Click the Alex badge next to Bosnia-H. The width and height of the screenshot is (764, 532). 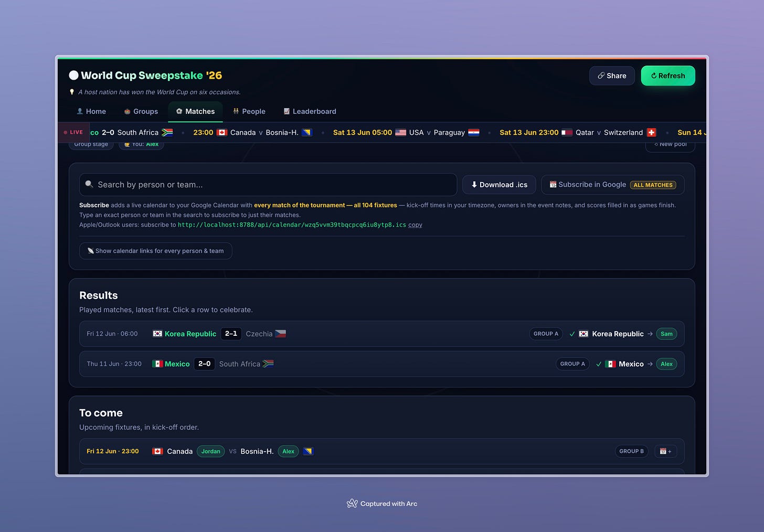(x=288, y=451)
